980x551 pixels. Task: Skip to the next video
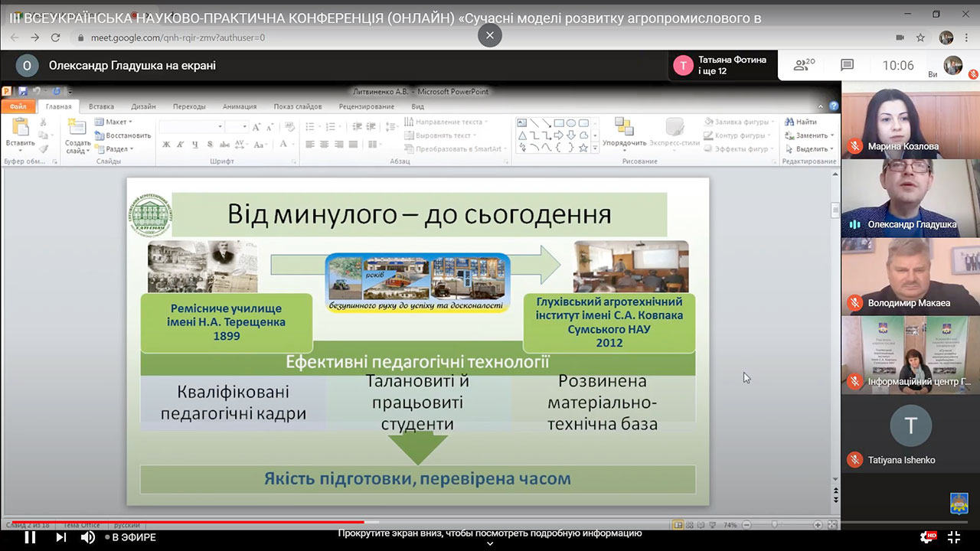[61, 537]
